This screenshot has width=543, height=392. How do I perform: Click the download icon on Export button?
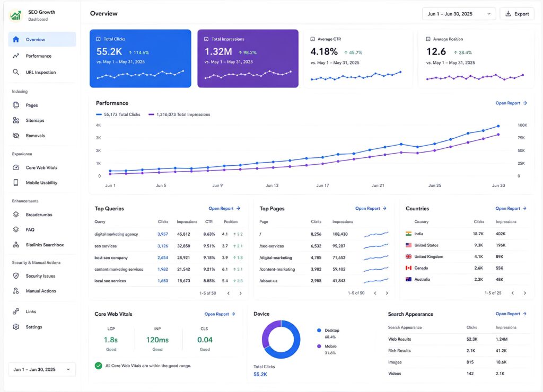click(x=508, y=14)
